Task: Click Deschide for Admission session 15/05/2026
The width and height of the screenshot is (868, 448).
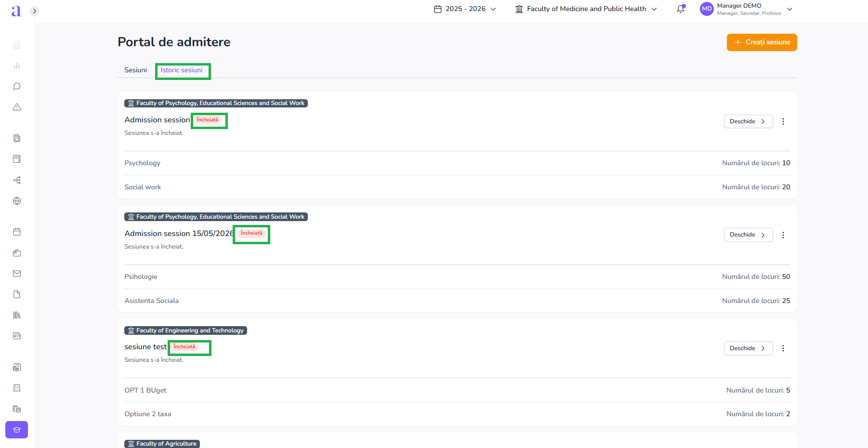Action: coord(748,235)
